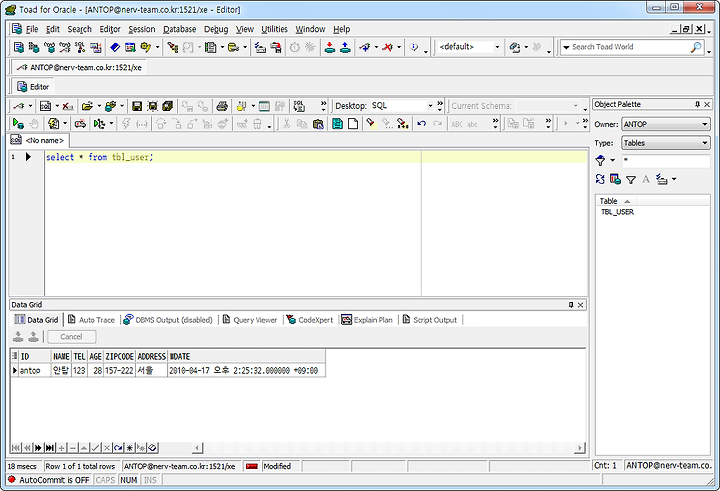Open the Utilities menu
This screenshot has height=491, width=720.
click(274, 29)
